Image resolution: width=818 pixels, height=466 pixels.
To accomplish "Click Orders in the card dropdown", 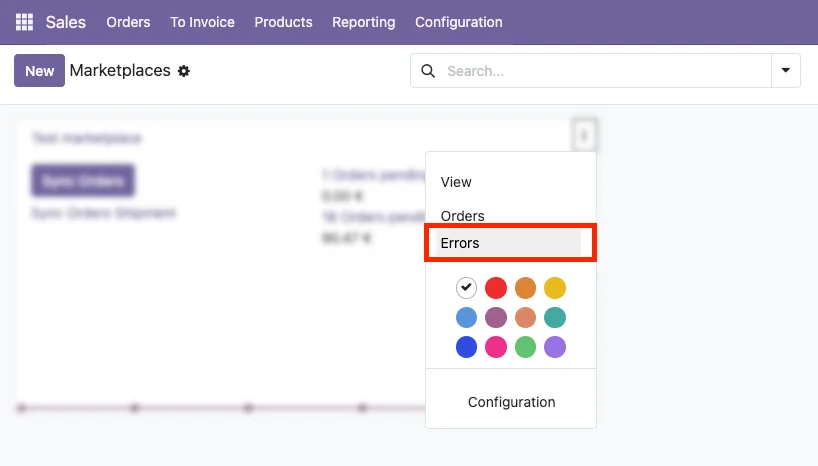I will point(462,216).
